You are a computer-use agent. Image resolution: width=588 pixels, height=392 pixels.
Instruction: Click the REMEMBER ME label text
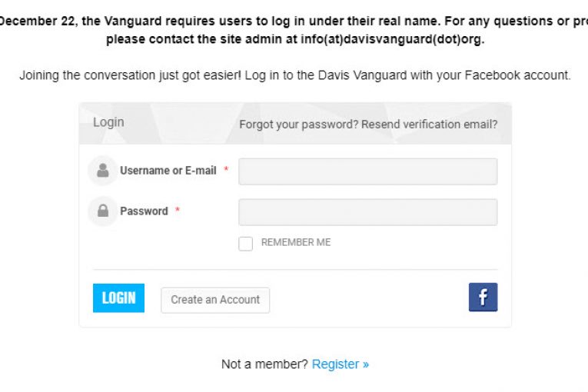[296, 242]
